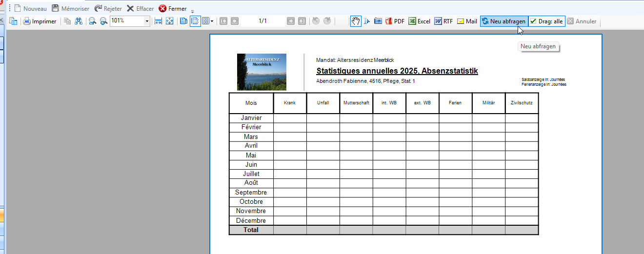Click the Altersresidenz Meerblick logo image
The image size is (644, 254).
click(262, 72)
